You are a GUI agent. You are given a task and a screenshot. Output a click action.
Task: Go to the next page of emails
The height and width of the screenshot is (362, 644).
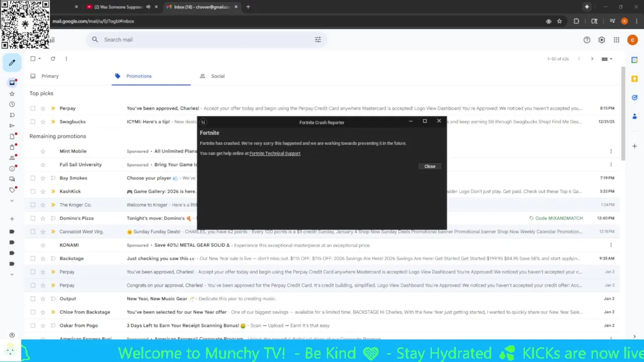[592, 59]
